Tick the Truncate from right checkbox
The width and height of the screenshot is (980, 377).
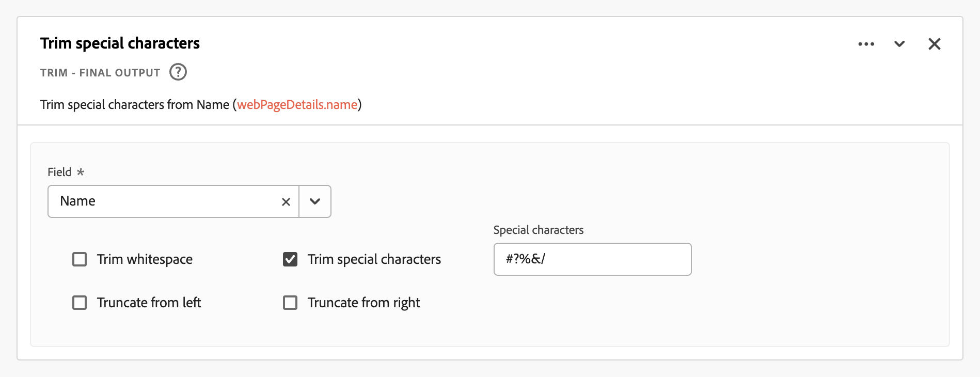[x=290, y=303]
